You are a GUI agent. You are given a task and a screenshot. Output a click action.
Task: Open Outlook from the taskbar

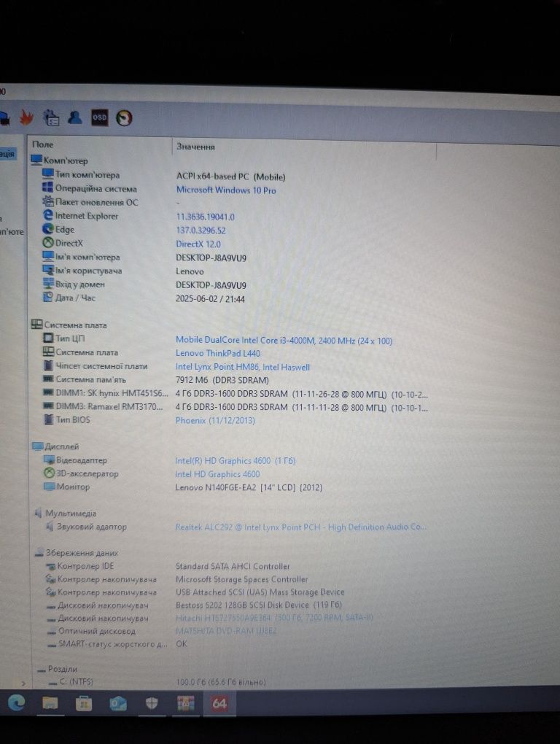tap(118, 704)
